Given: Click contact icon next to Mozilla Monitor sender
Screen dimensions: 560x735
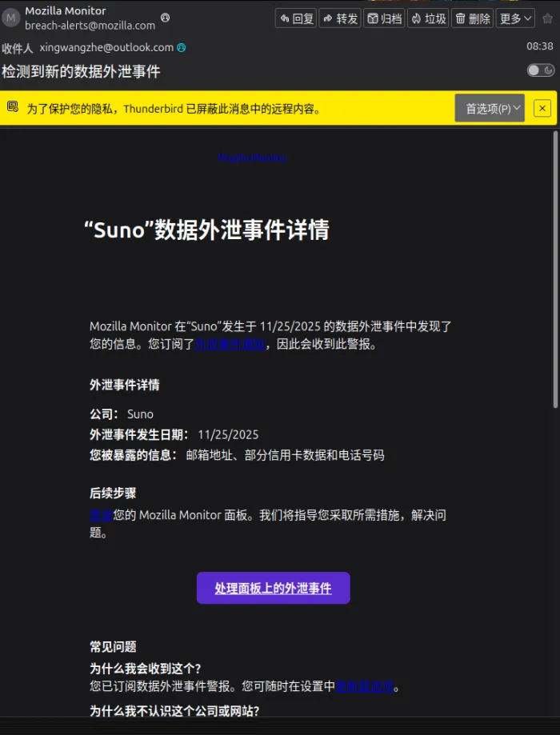Looking at the screenshot, I should 165,18.
